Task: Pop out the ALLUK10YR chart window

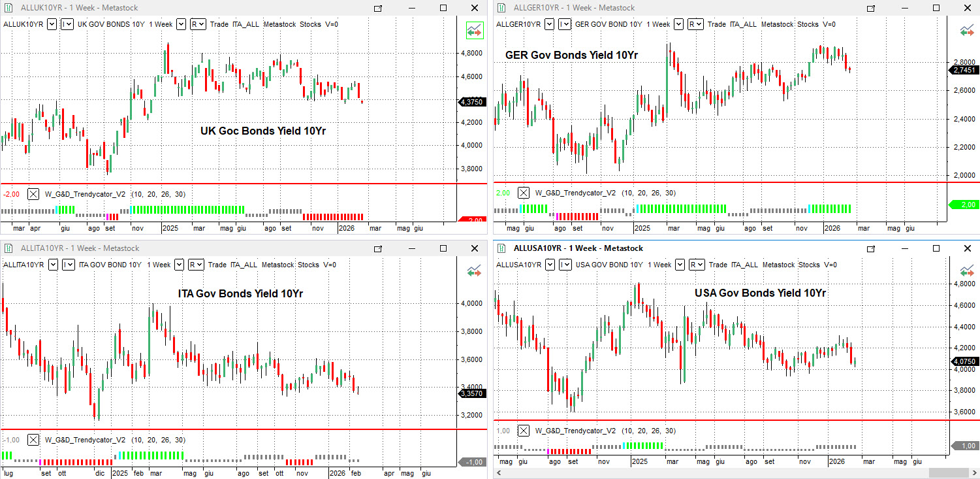Action: click(x=378, y=8)
